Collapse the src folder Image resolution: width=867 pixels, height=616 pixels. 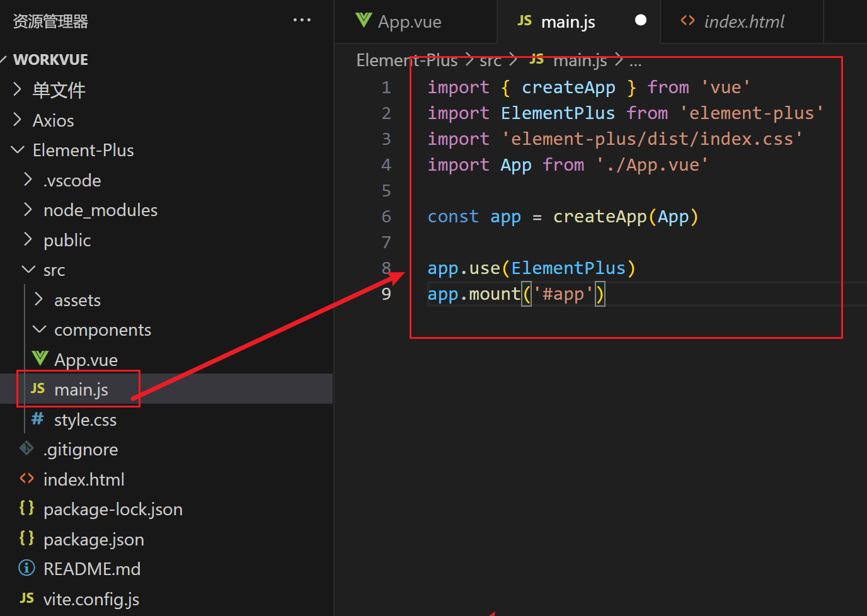click(28, 270)
